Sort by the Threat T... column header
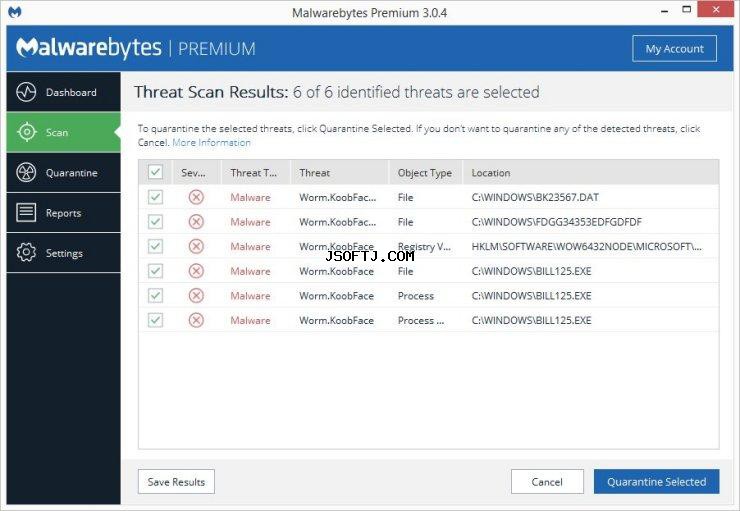This screenshot has height=511, width=740. coord(254,173)
